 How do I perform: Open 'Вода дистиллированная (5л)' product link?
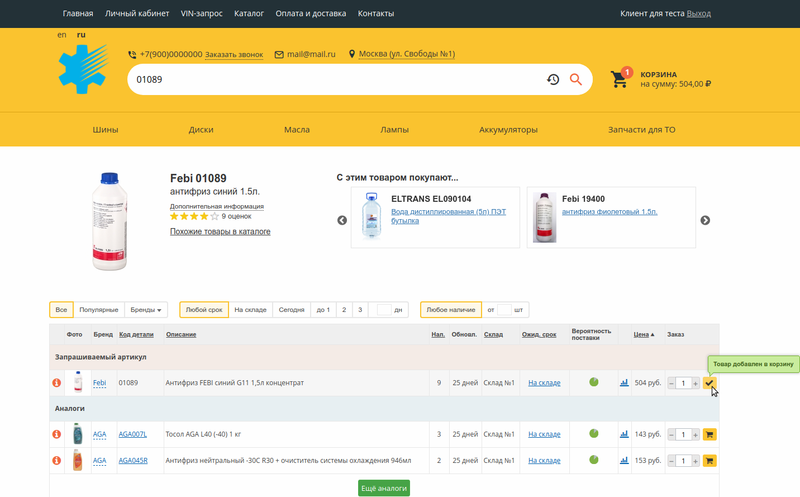pyautogui.click(x=448, y=216)
